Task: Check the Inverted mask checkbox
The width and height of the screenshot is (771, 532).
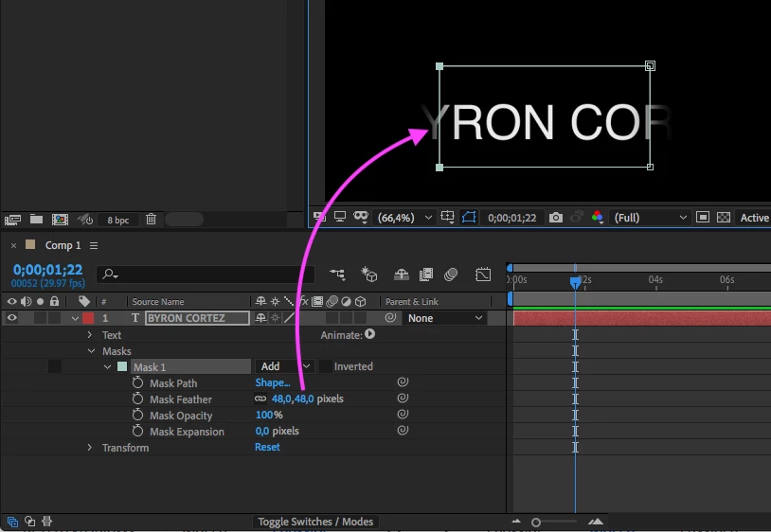Action: (x=326, y=366)
